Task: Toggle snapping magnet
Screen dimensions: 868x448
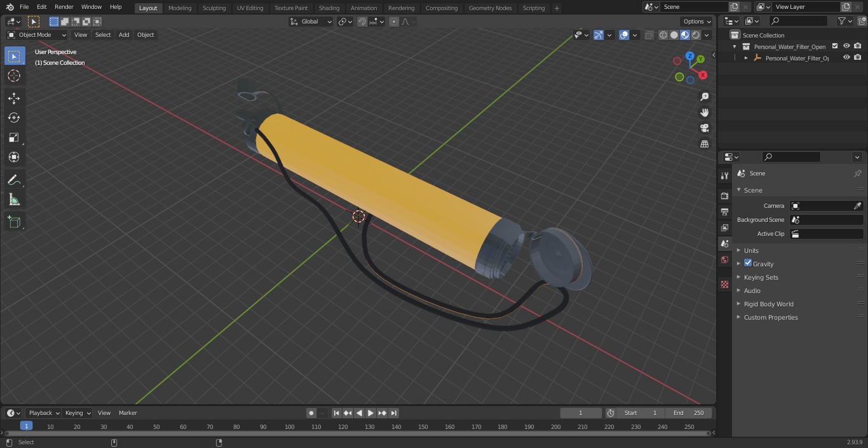Action: click(362, 22)
